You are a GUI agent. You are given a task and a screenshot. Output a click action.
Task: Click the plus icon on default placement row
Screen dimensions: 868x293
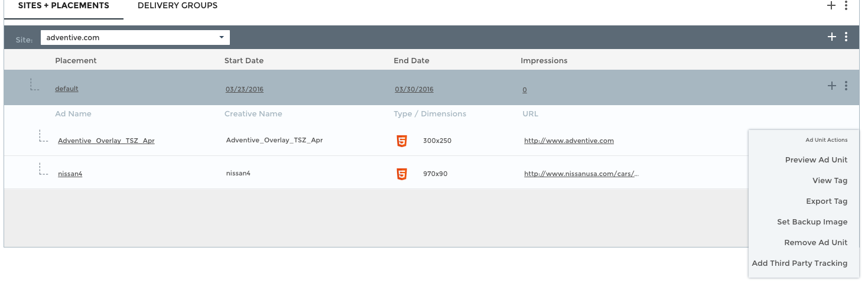832,86
